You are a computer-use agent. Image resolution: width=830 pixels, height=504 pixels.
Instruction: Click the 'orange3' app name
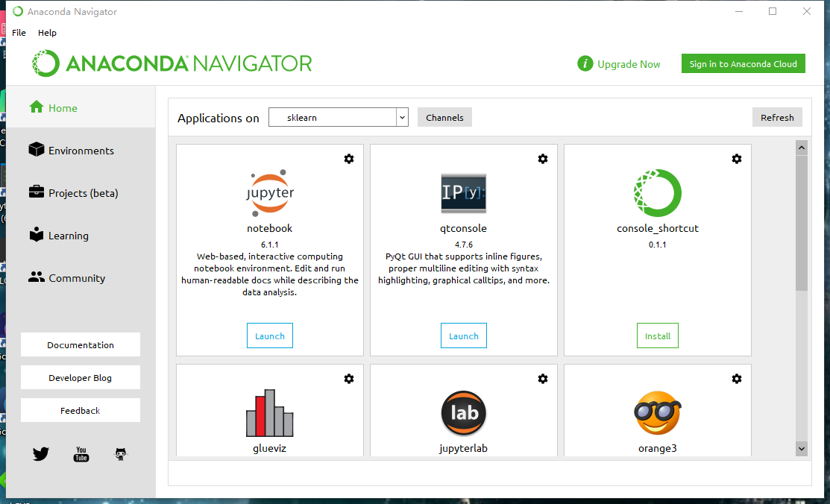pyautogui.click(x=658, y=448)
